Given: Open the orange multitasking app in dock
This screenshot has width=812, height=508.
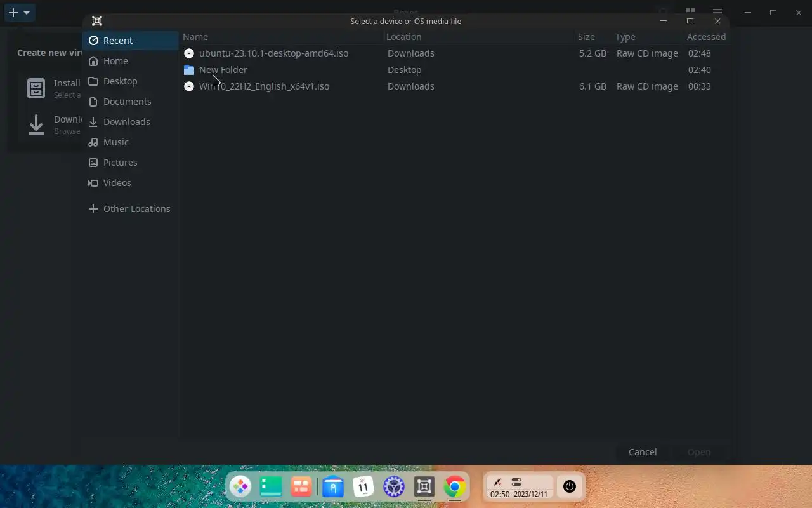Looking at the screenshot, I should (x=301, y=487).
